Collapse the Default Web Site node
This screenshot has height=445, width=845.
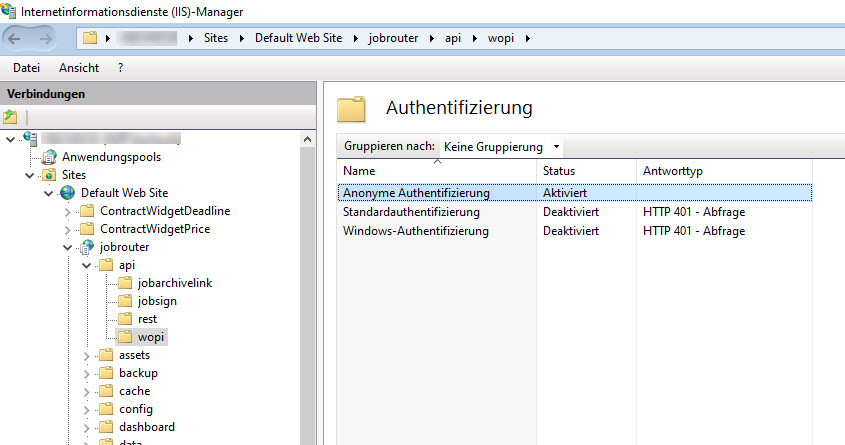pyautogui.click(x=49, y=193)
